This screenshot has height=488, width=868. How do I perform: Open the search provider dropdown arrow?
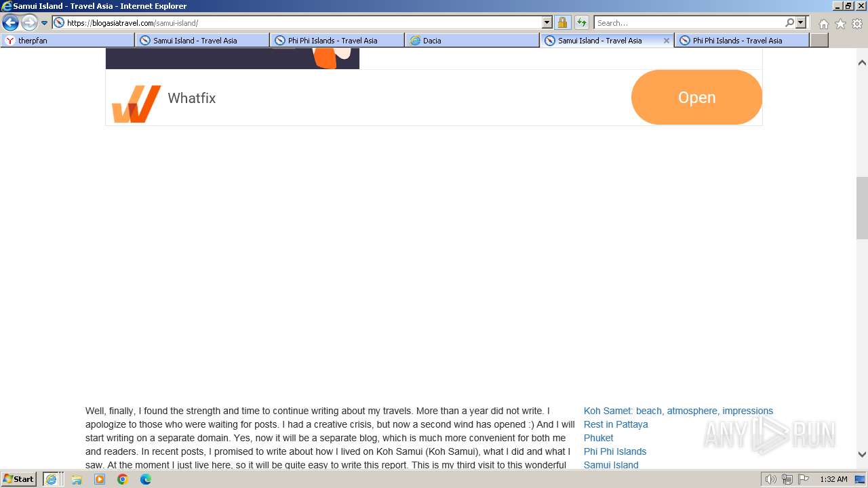(x=801, y=22)
